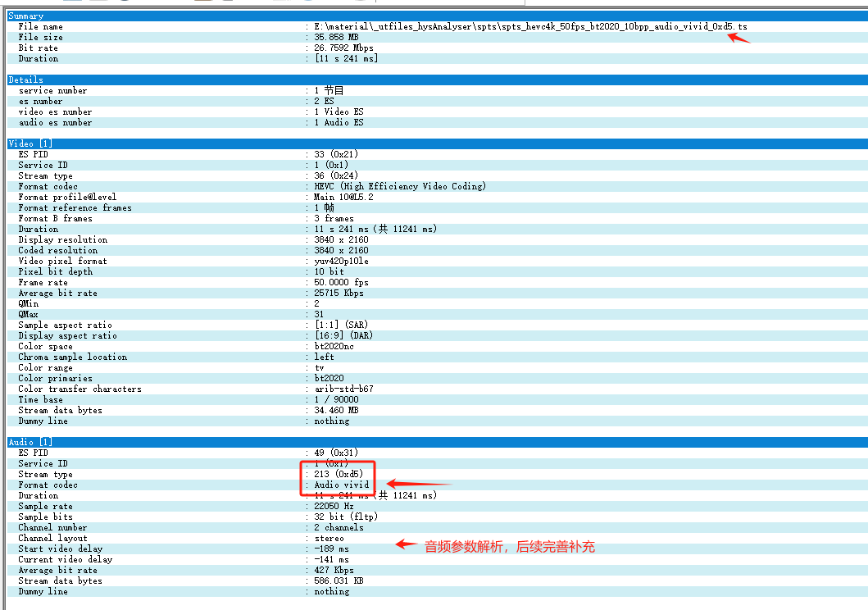Click the "File name" label
The width and height of the screenshot is (868, 610).
(40, 26)
